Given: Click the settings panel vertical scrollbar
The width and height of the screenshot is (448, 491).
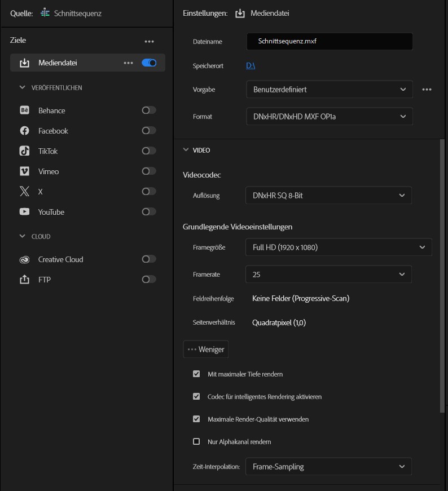Looking at the screenshot, I should tap(442, 276).
